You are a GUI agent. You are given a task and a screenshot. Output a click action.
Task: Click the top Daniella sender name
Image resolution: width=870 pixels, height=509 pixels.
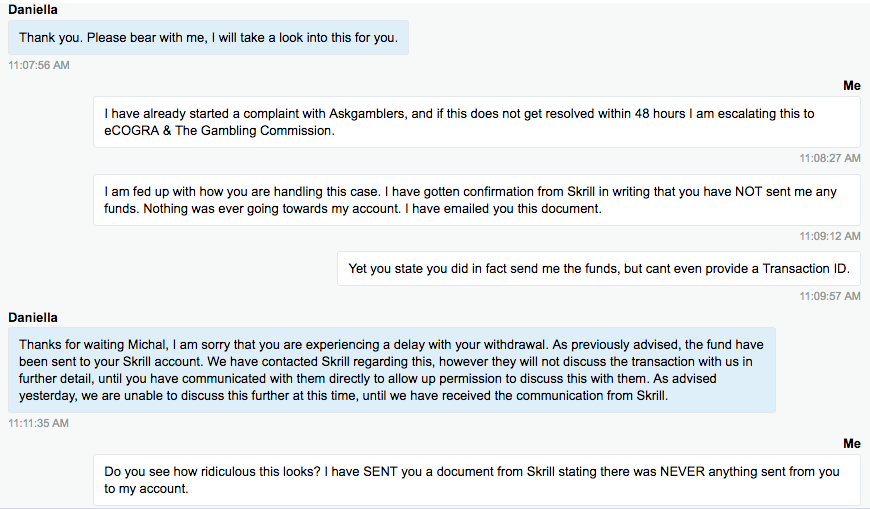tap(33, 9)
